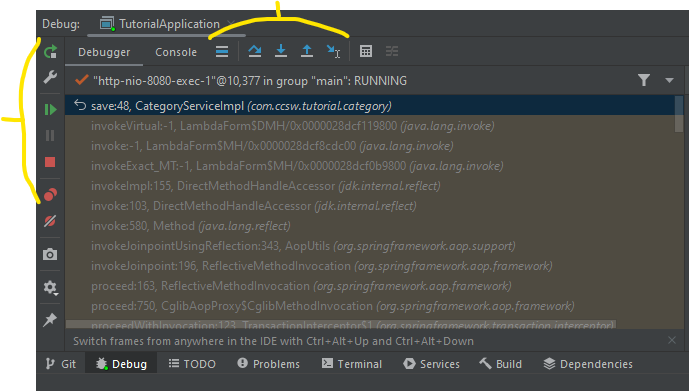689x391 pixels.
Task: Toggle Mute Breakpoints icon
Action: (x=50, y=221)
